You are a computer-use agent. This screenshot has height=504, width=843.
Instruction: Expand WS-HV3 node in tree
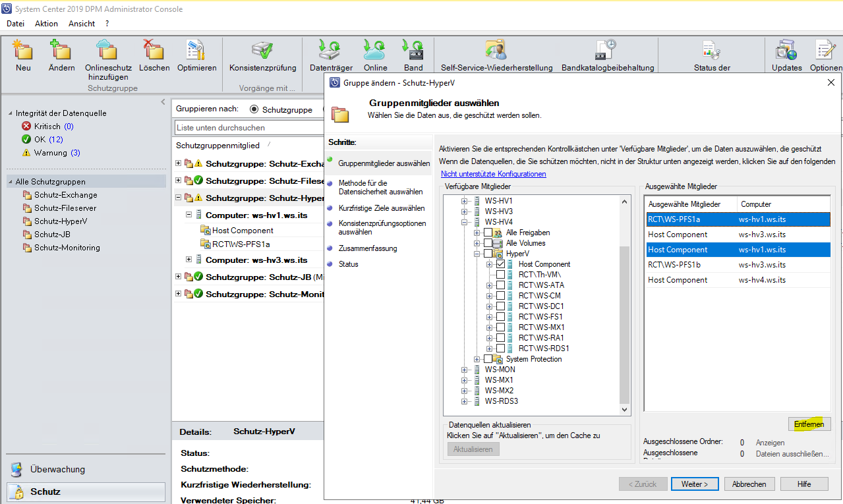pos(465,211)
